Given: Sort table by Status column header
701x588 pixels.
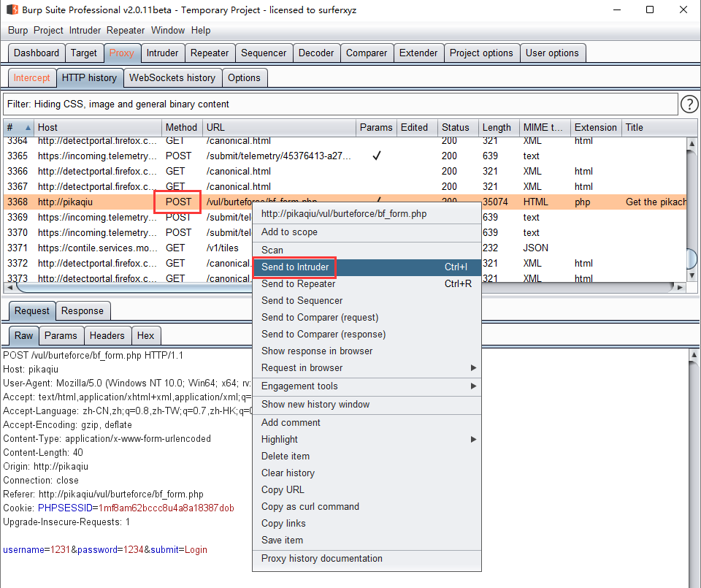Looking at the screenshot, I should click(458, 127).
